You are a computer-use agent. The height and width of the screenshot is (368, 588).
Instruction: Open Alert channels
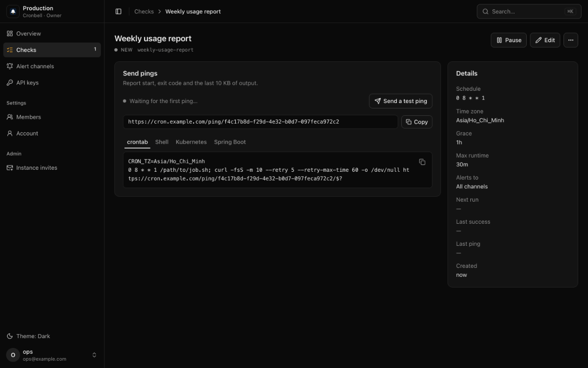(52, 66)
